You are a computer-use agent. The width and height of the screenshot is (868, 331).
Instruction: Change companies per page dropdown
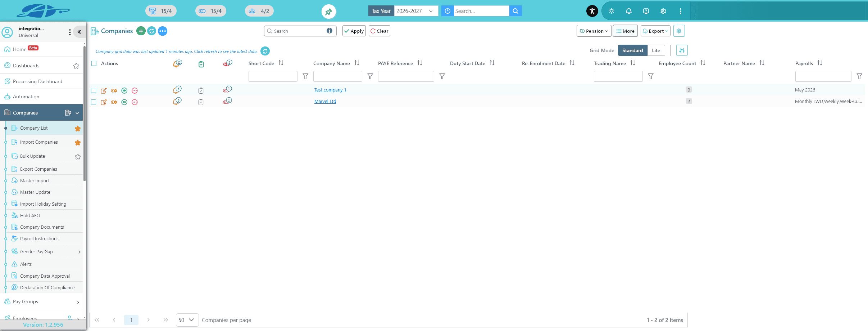click(x=187, y=320)
